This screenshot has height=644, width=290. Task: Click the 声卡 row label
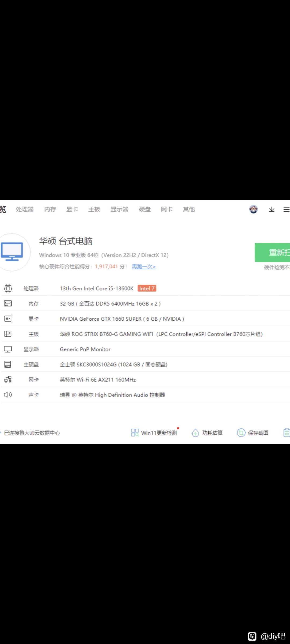click(34, 395)
